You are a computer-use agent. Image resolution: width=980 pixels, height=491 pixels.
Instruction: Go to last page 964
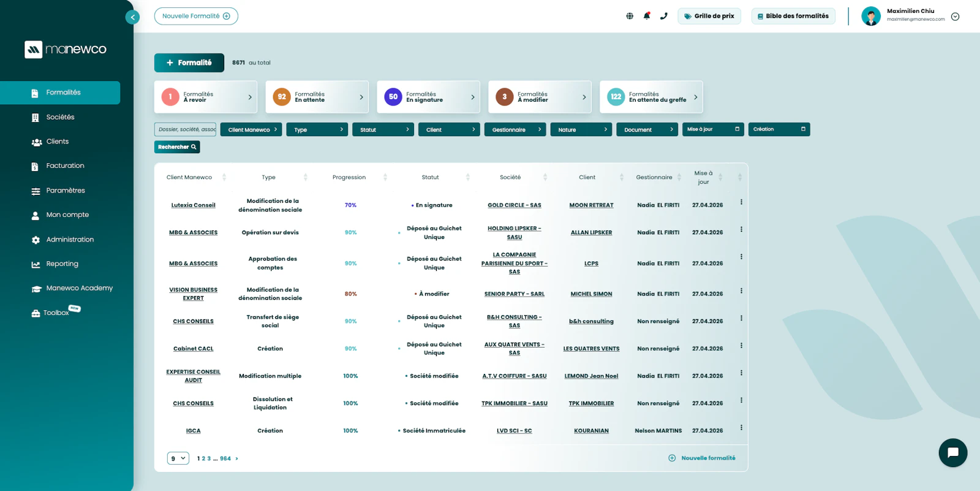coord(225,459)
